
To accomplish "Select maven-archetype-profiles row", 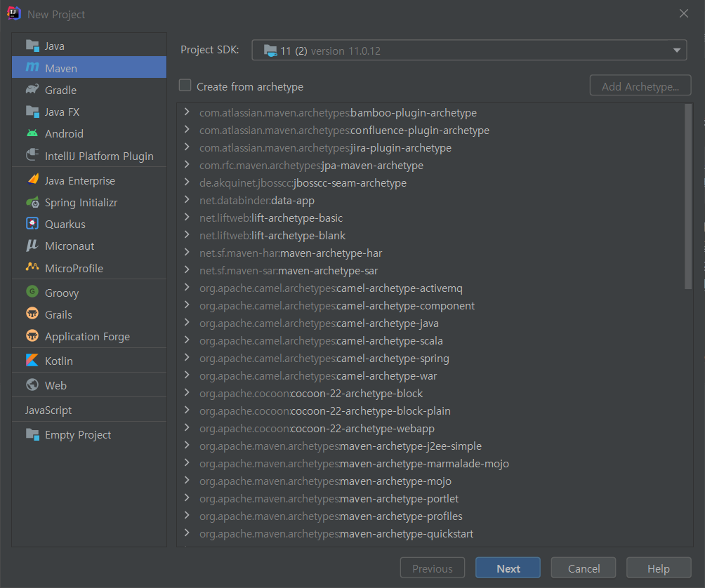I will [431, 516].
